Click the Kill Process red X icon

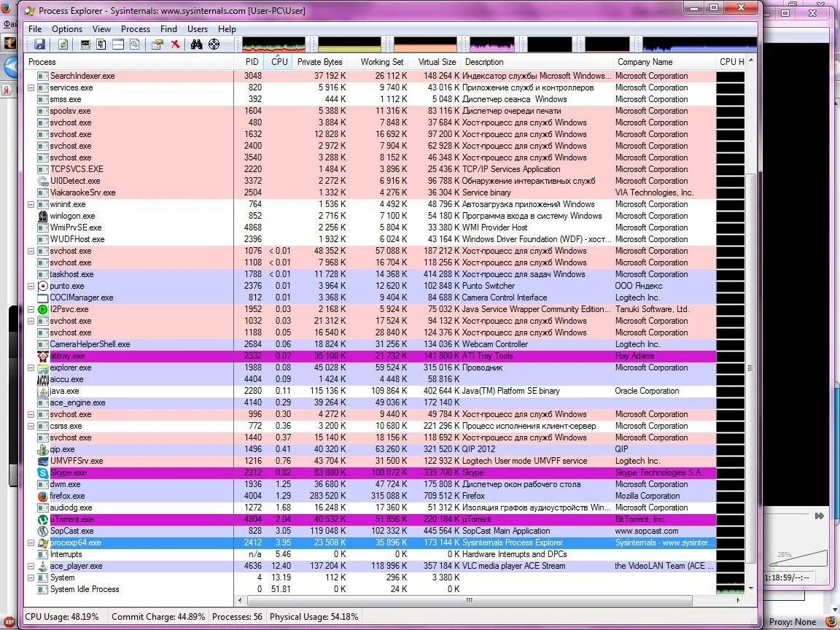(x=175, y=44)
